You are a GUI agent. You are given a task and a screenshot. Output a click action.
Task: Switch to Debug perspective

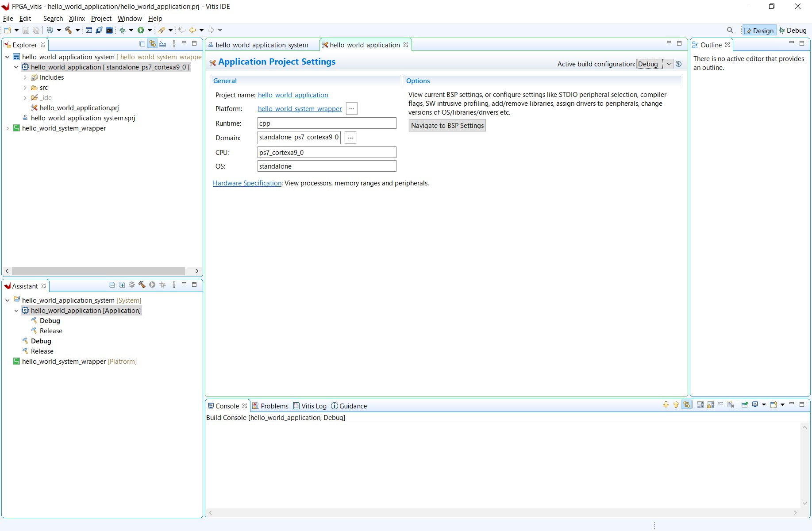pos(793,31)
